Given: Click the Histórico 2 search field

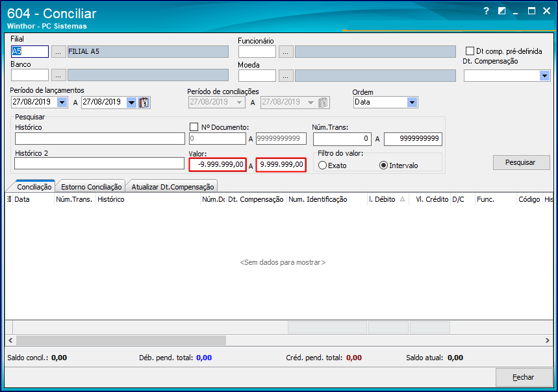Looking at the screenshot, I should pyautogui.click(x=99, y=164).
